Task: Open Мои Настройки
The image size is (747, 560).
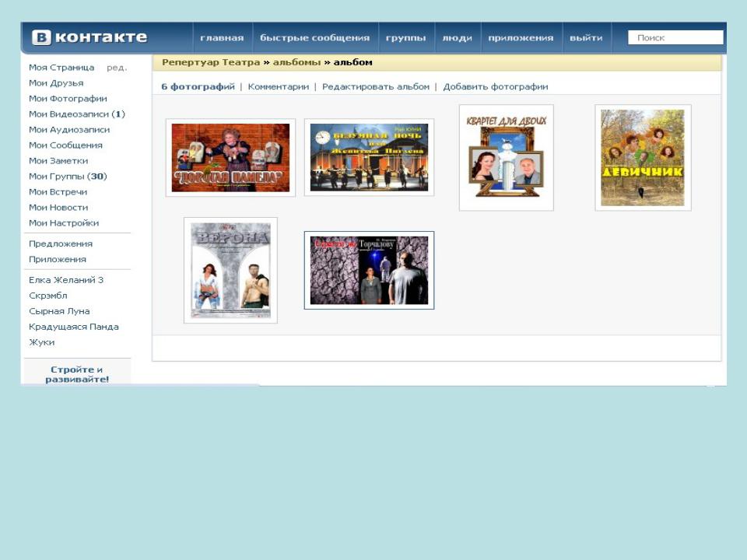Action: point(64,223)
